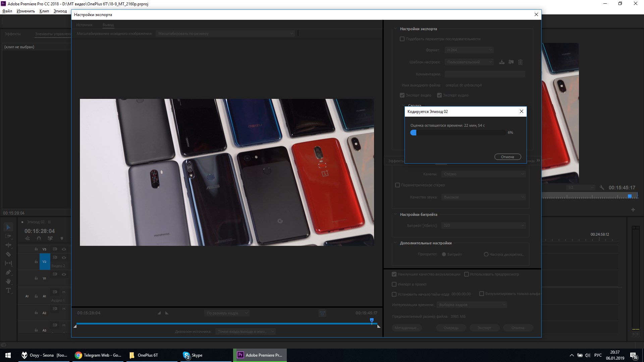The width and height of the screenshot is (644, 362).
Task: Enable Параметрическое стерео checkbox
Action: click(x=397, y=185)
